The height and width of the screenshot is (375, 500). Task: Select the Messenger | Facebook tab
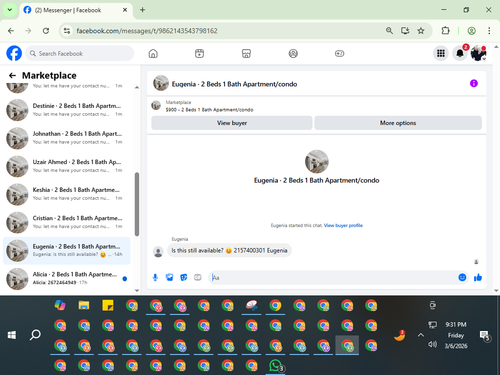click(76, 10)
